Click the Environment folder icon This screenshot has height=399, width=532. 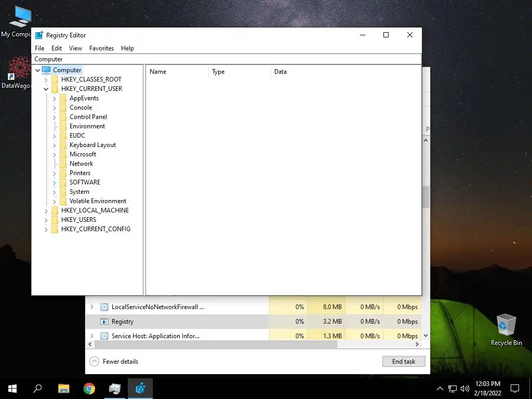click(x=63, y=126)
